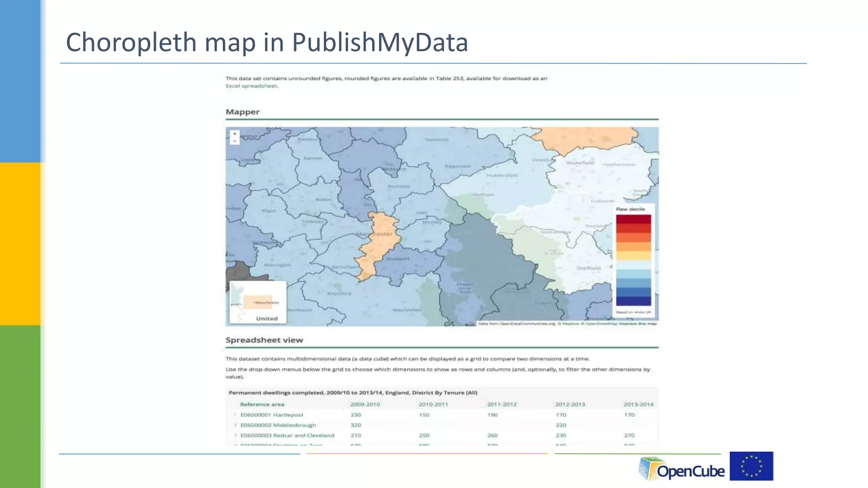Click Redcar and Cleveland 2013-2014 value 270
868x488 pixels.
[x=629, y=435]
